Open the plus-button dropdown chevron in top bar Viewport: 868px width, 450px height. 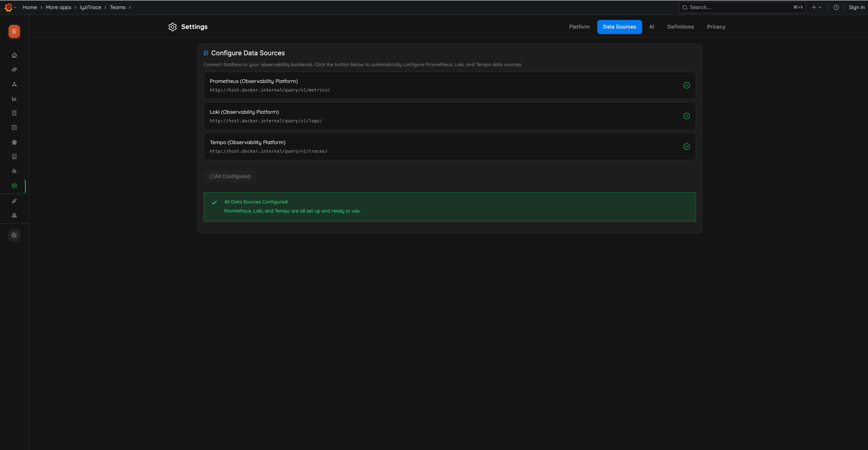pos(820,7)
